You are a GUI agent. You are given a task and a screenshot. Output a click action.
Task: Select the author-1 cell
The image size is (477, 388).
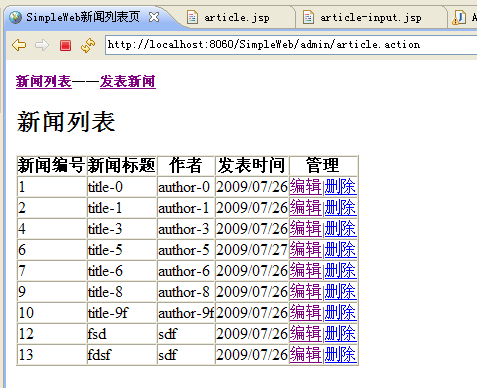coord(186,208)
